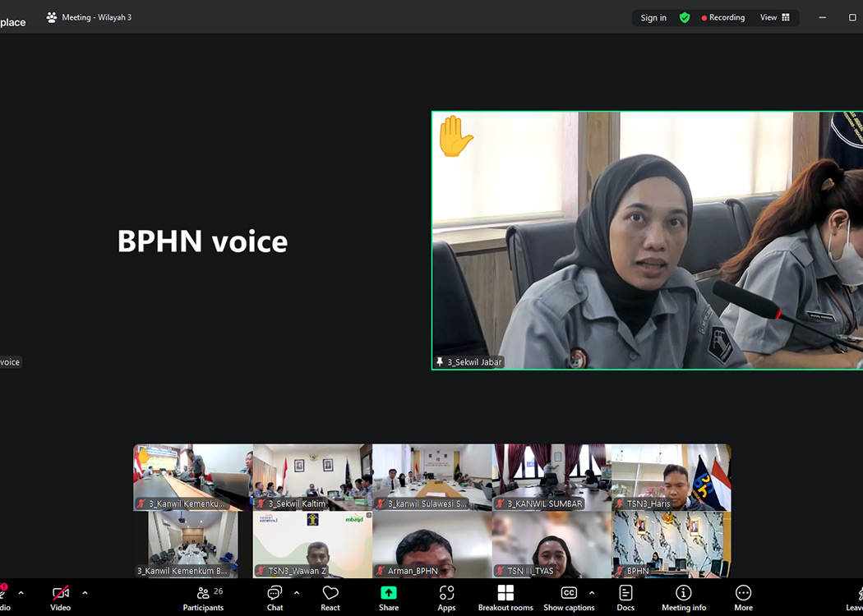Open the Chat panel
This screenshot has width=863, height=616.
(275, 598)
